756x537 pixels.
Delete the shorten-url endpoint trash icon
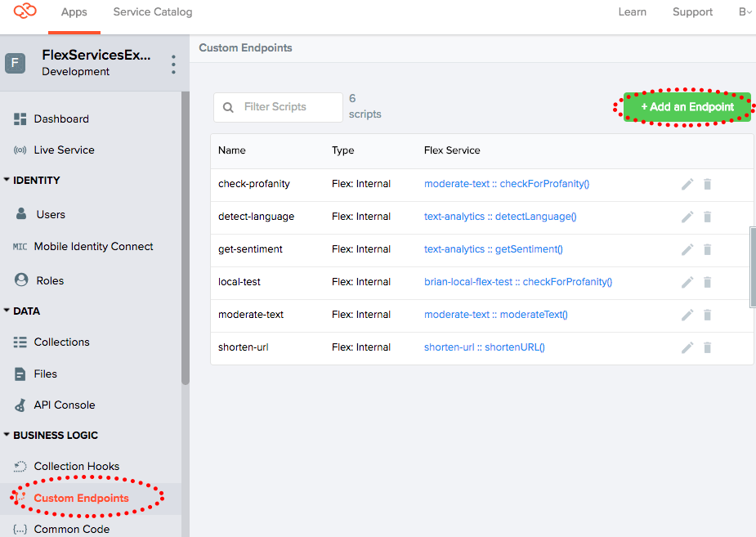pos(707,347)
